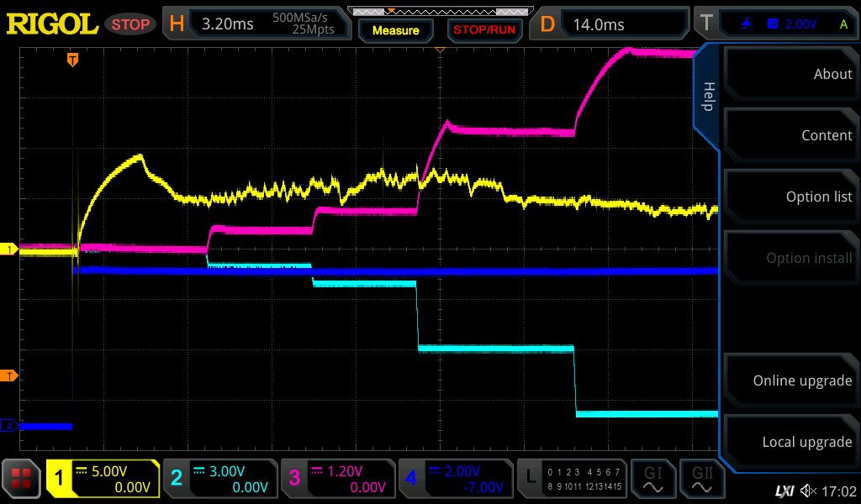Toggle the speaker sound icon
The image size is (861, 504).
click(808, 490)
